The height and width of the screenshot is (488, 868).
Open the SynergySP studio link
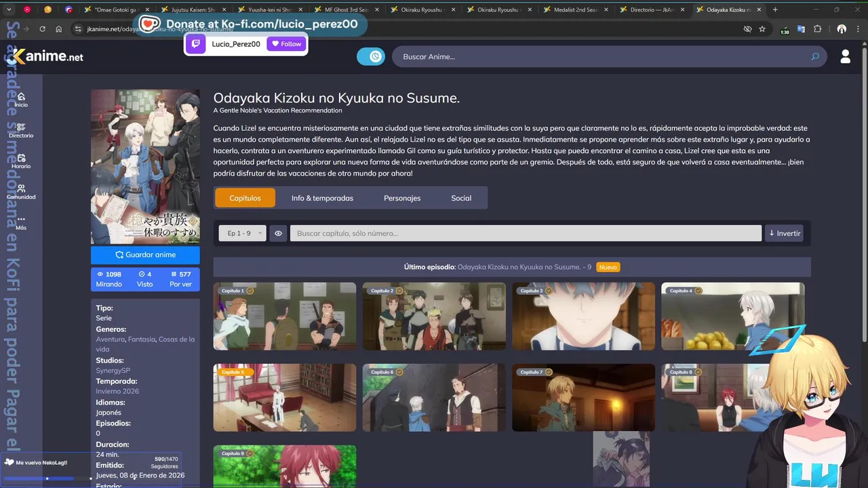(x=113, y=371)
